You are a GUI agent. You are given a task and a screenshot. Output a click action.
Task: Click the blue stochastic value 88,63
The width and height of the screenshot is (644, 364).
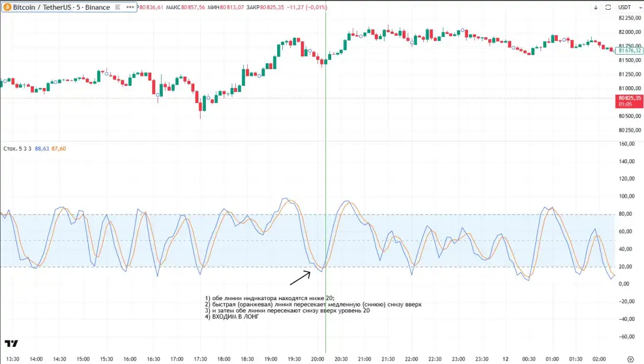pyautogui.click(x=42, y=149)
